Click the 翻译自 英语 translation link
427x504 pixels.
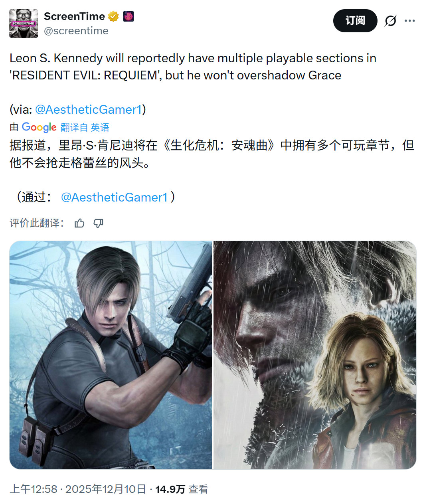coord(85,127)
